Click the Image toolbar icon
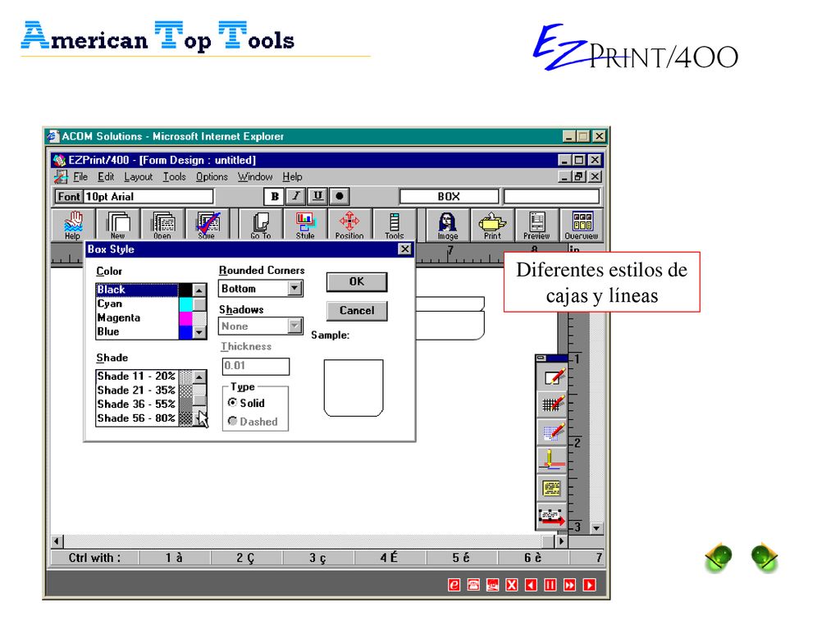Image resolution: width=840 pixels, height=630 pixels. tap(448, 225)
